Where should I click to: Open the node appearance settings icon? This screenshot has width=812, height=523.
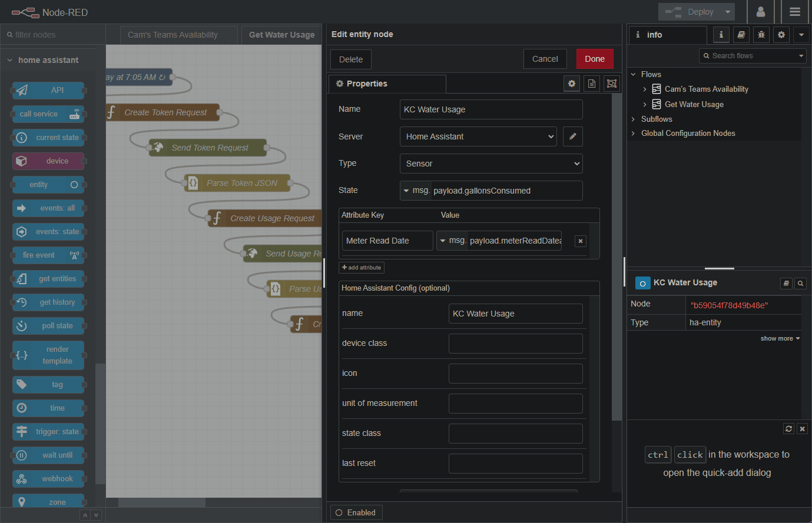click(x=611, y=83)
